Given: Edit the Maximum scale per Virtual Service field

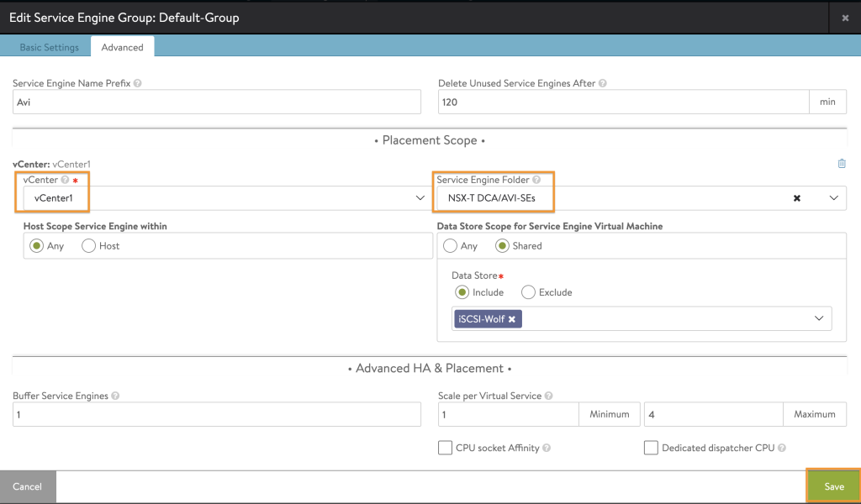Looking at the screenshot, I should pos(714,415).
